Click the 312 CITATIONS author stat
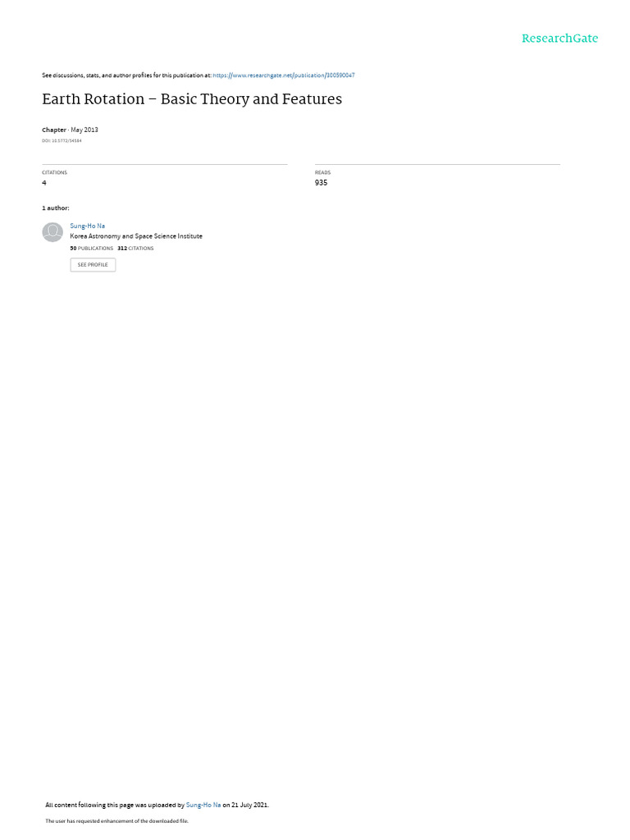630x840 pixels. pos(135,249)
